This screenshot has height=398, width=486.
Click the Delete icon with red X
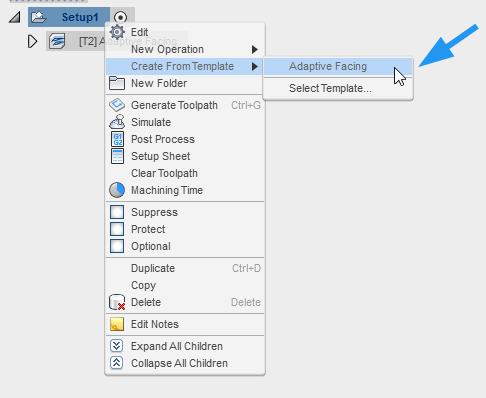click(117, 302)
